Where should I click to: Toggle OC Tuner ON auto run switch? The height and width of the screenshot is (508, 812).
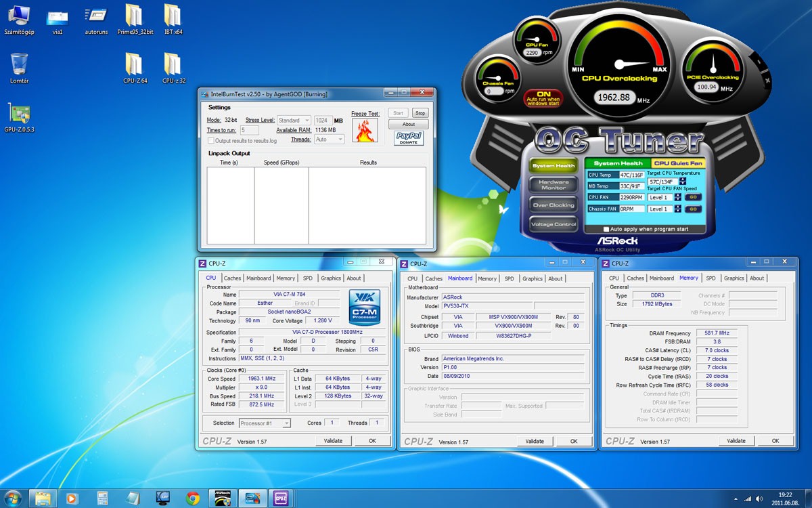tap(543, 98)
